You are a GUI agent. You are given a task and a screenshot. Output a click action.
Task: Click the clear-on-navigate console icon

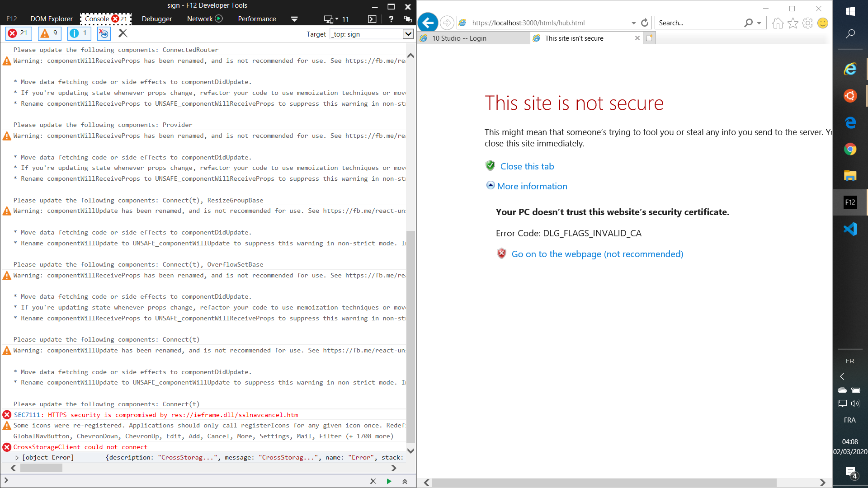pos(104,33)
